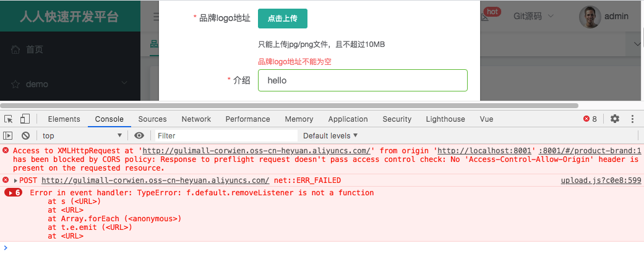This screenshot has height=254, width=644.
Task: Expand the demo sidebar menu
Action: (124, 83)
